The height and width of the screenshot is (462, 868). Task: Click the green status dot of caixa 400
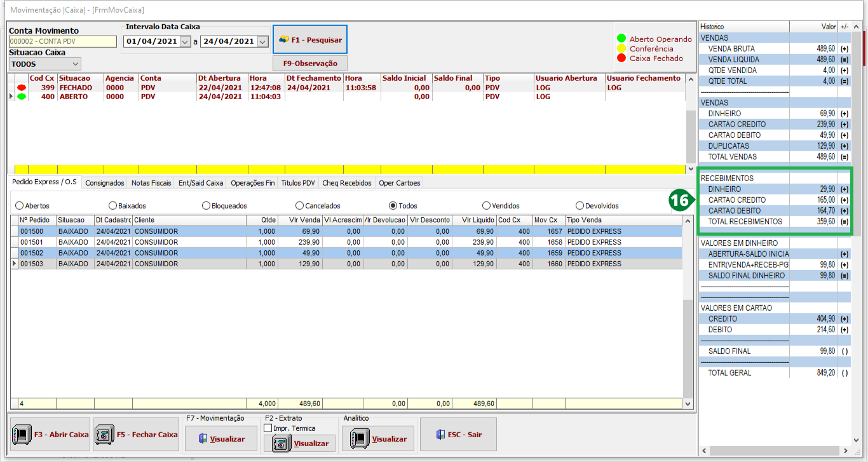coord(22,97)
